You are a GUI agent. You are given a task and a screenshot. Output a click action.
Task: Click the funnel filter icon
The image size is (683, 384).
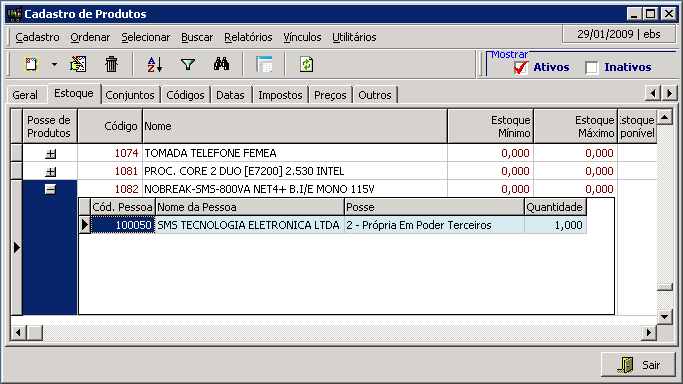(188, 64)
